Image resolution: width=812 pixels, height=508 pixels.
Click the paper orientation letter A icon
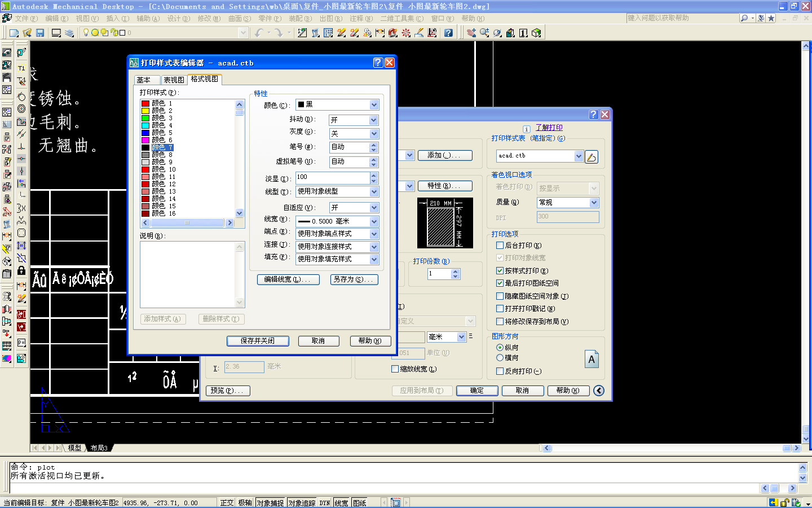[592, 359]
